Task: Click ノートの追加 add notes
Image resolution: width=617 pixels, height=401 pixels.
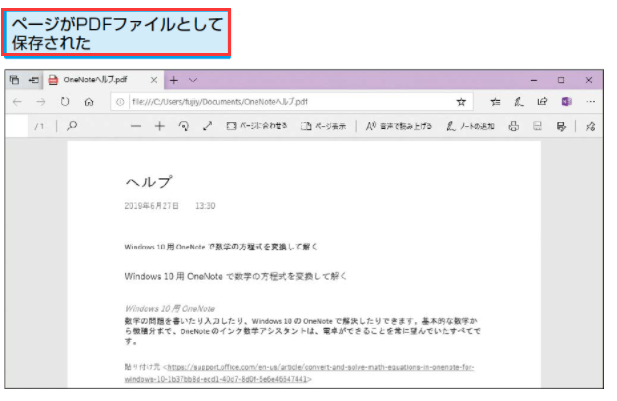Action: click(x=470, y=126)
